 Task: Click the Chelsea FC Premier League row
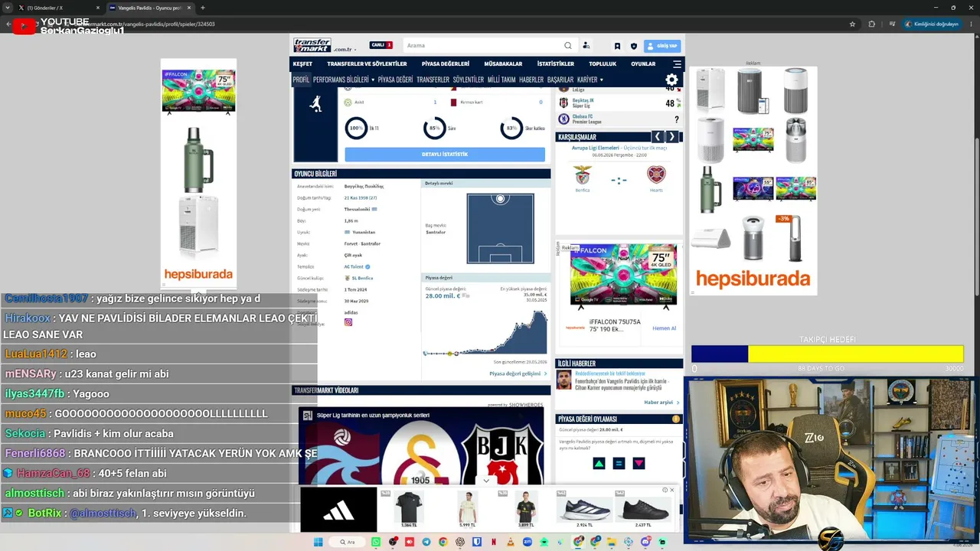(619, 119)
